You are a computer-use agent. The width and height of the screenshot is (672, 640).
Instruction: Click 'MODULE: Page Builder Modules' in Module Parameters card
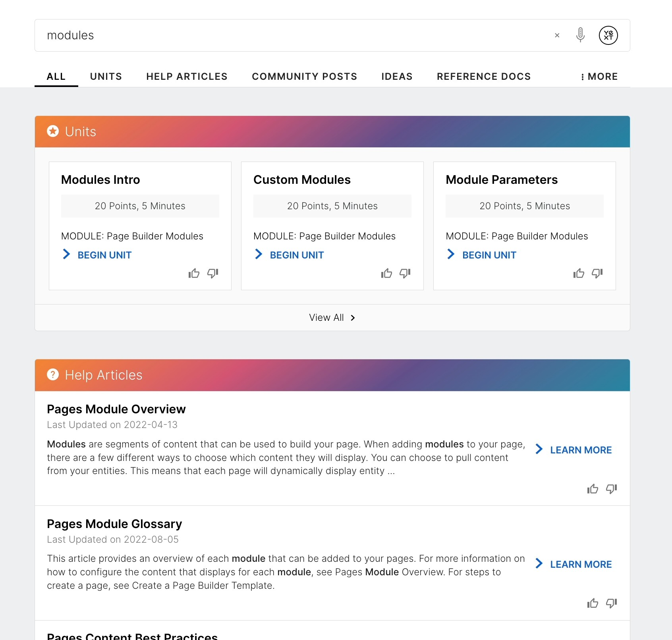[x=517, y=236]
